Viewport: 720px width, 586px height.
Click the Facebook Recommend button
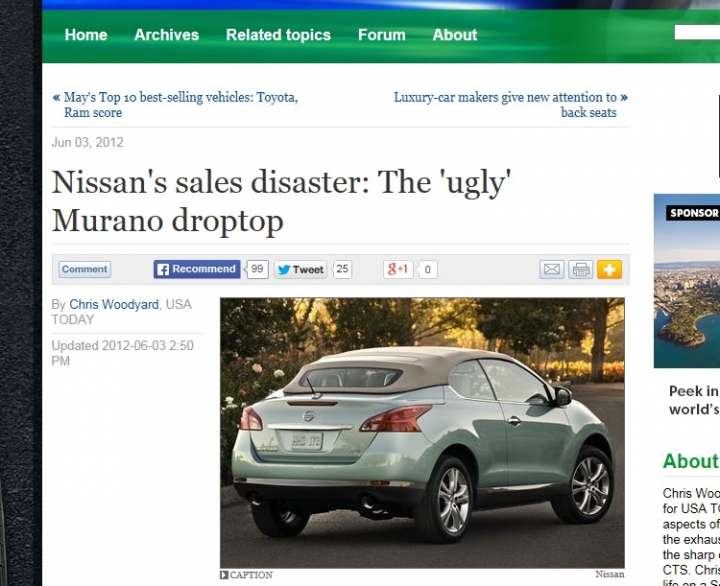tap(197, 269)
